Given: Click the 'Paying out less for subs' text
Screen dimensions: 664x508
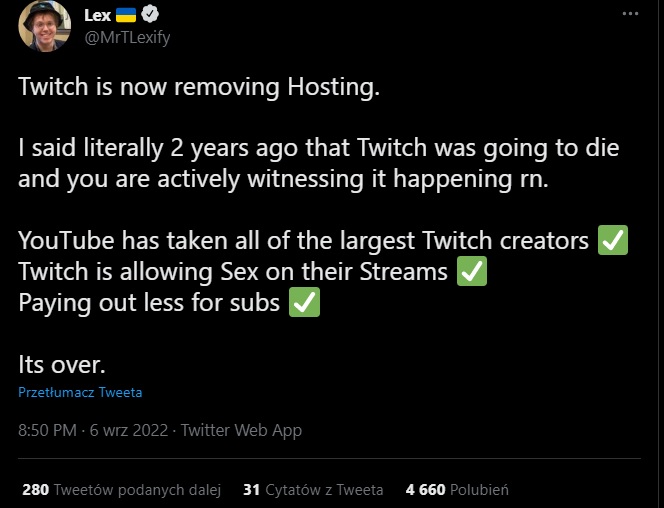Looking at the screenshot, I should [149, 302].
